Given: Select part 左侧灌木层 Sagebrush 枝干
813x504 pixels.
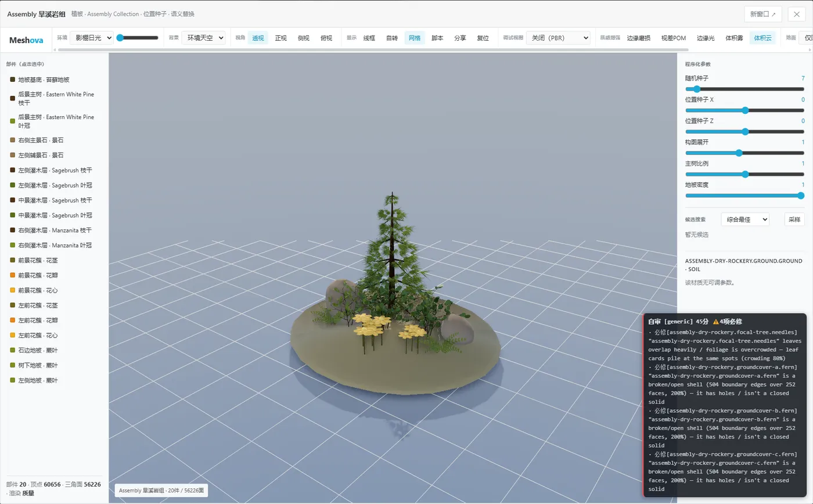Looking at the screenshot, I should [54, 170].
